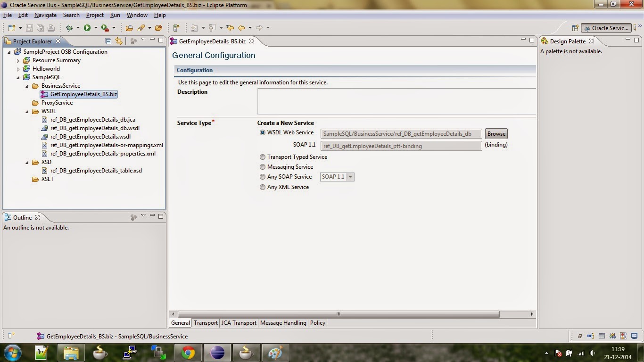The height and width of the screenshot is (362, 644).
Task: Open Google Chrome from the taskbar
Action: pyautogui.click(x=188, y=352)
